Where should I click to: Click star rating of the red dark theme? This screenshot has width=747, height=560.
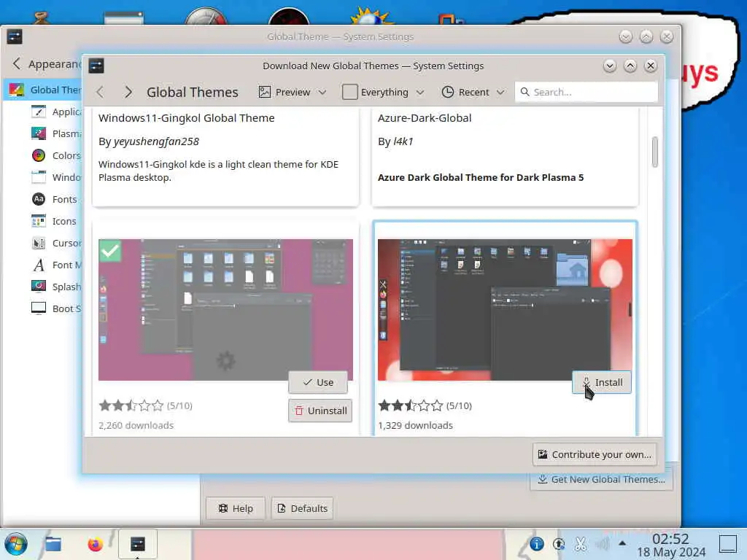411,405
